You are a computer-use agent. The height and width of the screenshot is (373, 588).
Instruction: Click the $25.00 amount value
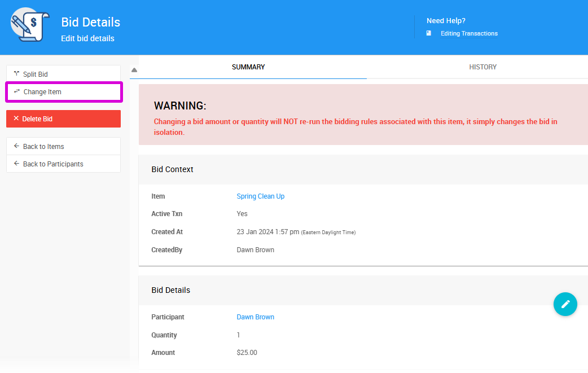tap(247, 353)
